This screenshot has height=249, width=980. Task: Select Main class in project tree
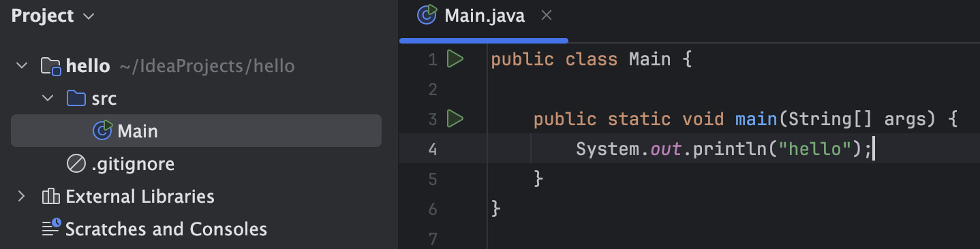click(x=196, y=131)
